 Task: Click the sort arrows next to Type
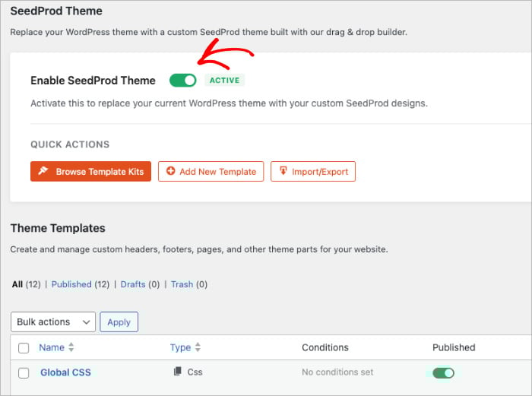[198, 347]
